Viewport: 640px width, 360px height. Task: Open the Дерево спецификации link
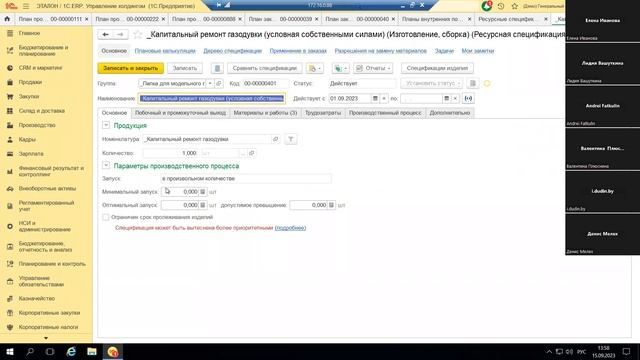(233, 51)
